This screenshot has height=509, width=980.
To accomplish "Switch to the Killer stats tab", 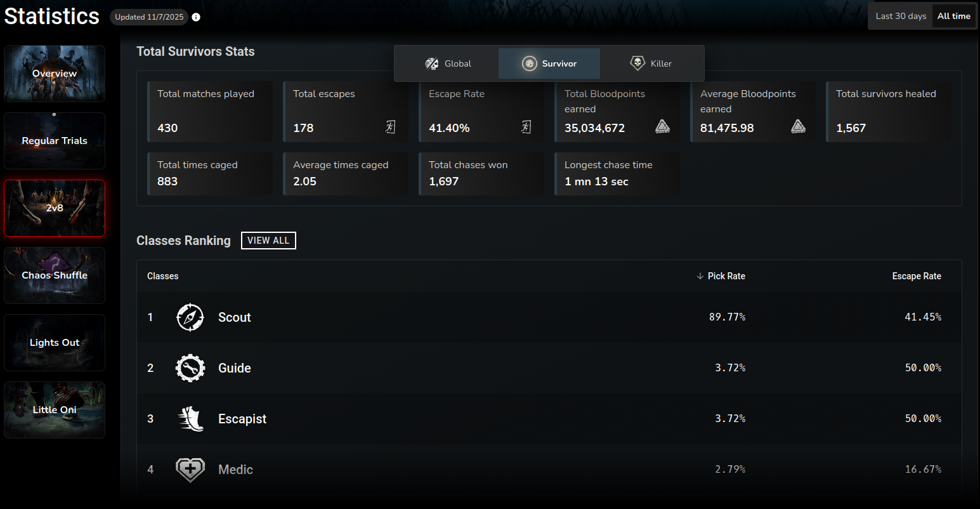I will tap(651, 63).
